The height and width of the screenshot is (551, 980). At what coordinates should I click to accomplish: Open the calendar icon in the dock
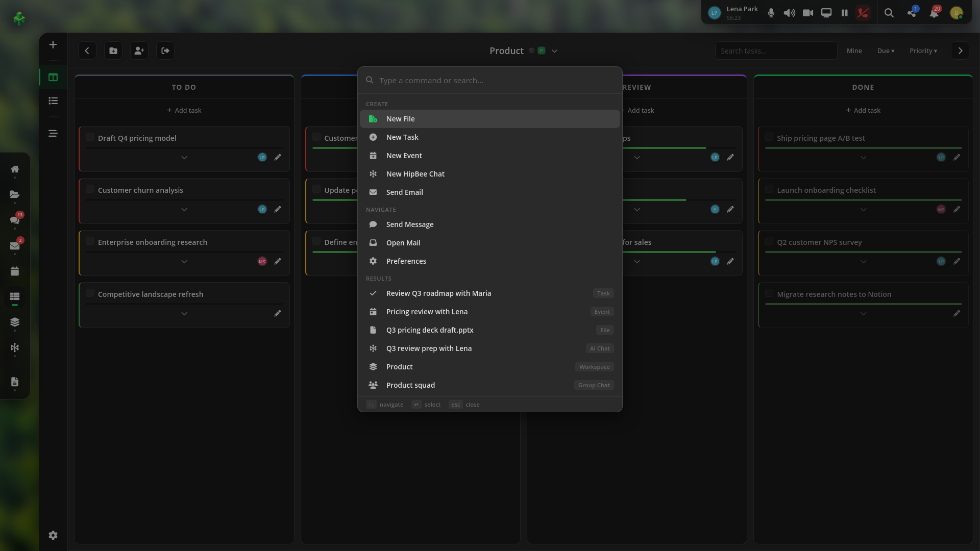pyautogui.click(x=15, y=271)
